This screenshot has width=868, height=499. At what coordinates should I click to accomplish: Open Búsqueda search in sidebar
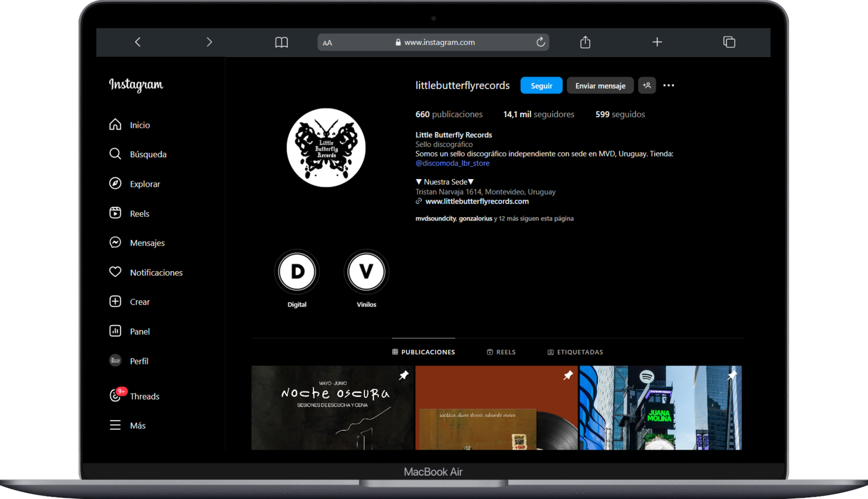[x=138, y=154]
